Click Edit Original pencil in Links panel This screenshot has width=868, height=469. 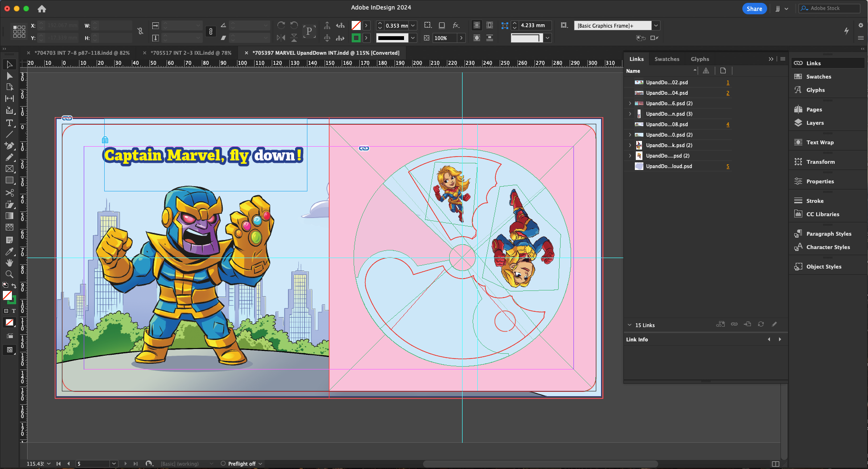click(774, 324)
